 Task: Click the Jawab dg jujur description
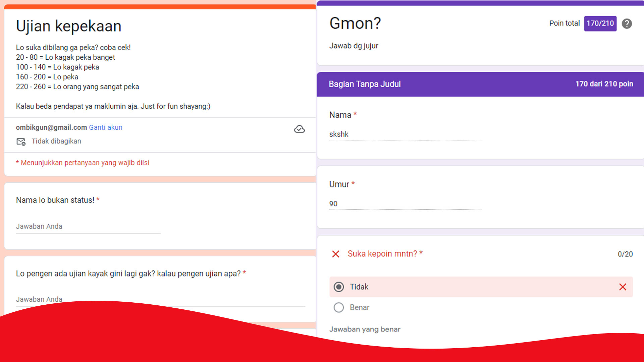point(354,46)
